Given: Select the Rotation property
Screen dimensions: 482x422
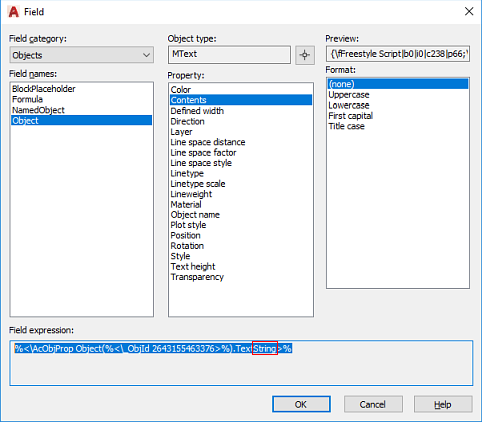Looking at the screenshot, I should (187, 246).
